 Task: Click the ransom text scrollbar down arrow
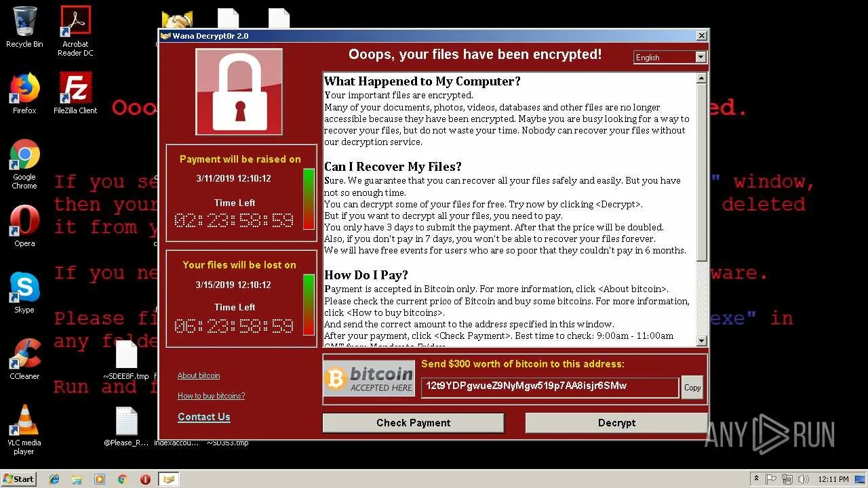[702, 341]
